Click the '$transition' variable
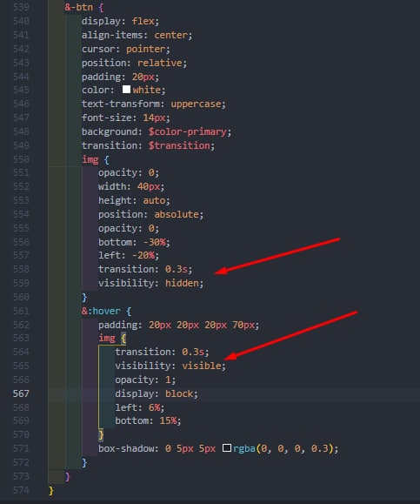 179,145
